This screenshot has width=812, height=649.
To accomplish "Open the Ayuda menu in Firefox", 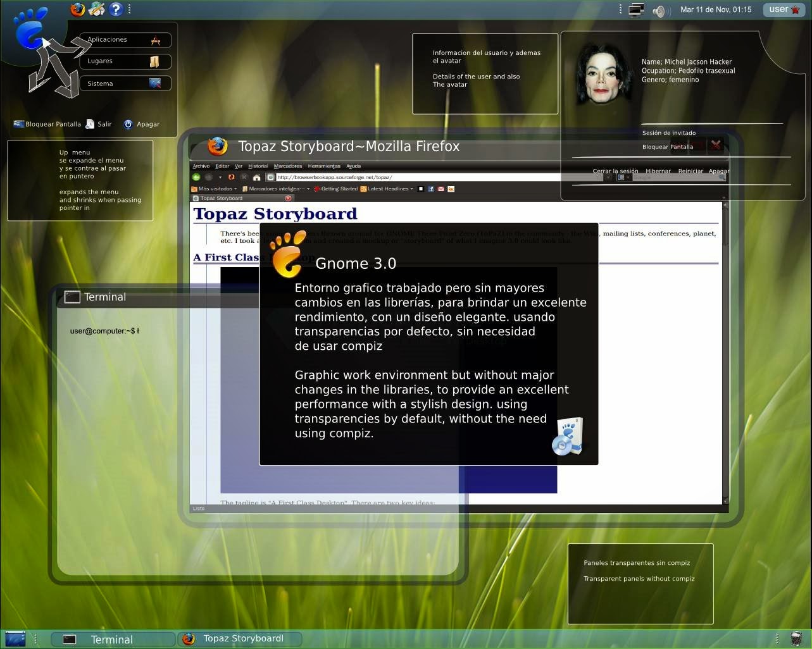I will click(x=353, y=166).
